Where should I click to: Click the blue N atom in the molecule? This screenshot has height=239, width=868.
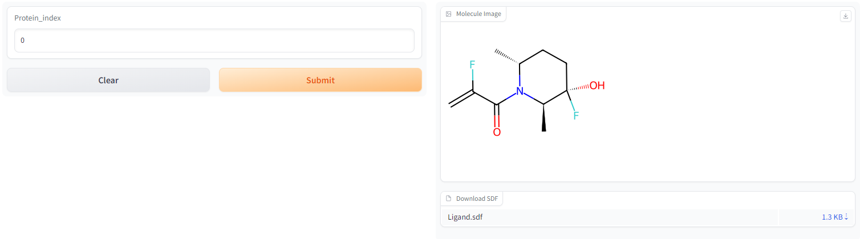519,91
